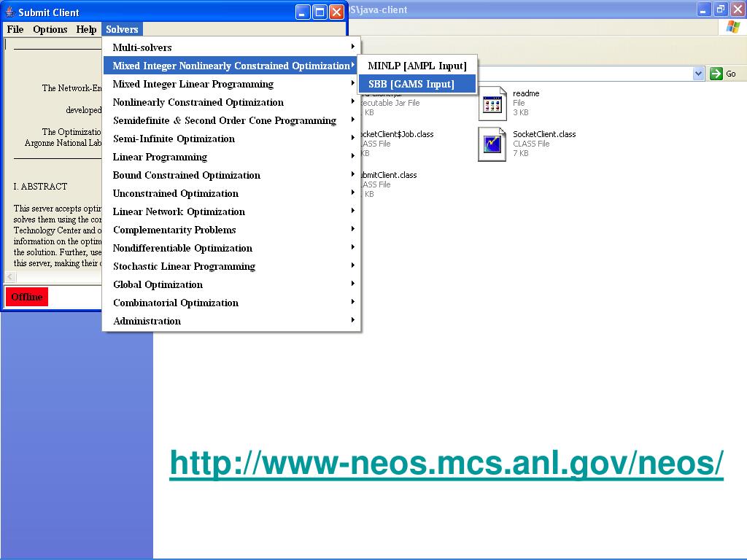This screenshot has width=747, height=560.
Task: Close the java-client Explorer window
Action: 738,9
